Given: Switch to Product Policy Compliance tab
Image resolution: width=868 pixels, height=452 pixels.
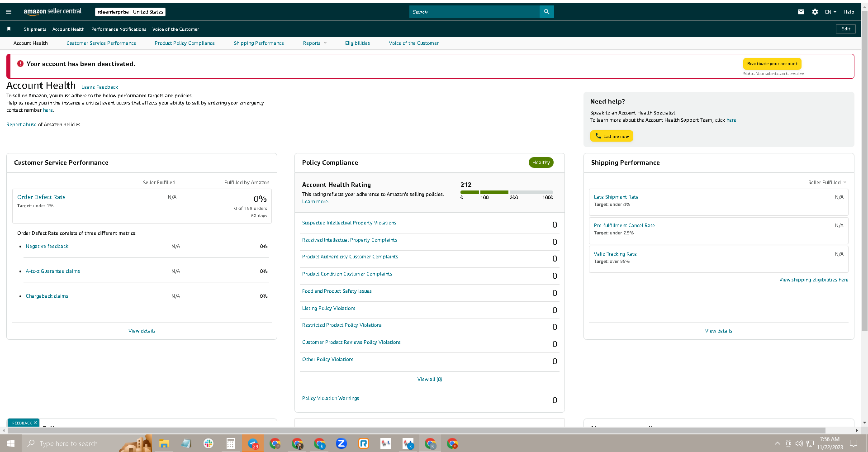Looking at the screenshot, I should tap(185, 43).
